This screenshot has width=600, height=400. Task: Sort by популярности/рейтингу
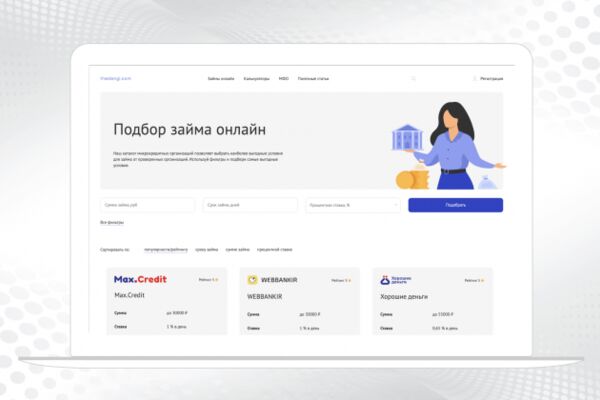pos(166,250)
